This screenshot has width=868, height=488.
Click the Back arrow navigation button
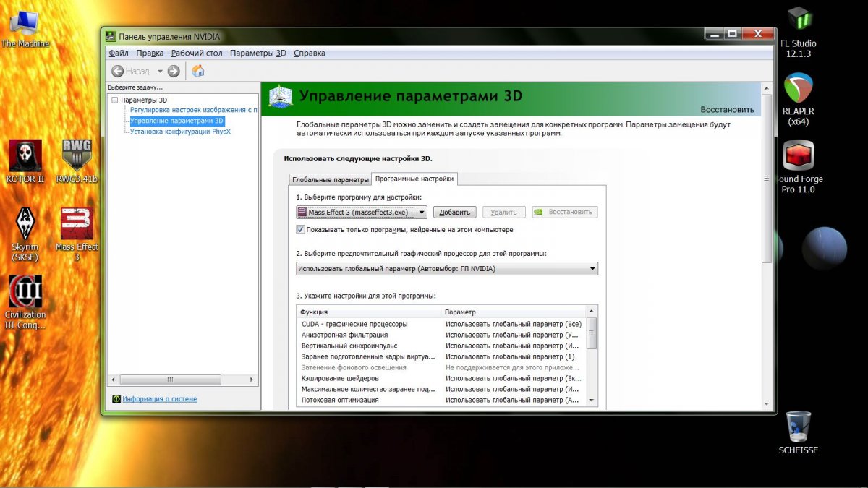(x=119, y=71)
